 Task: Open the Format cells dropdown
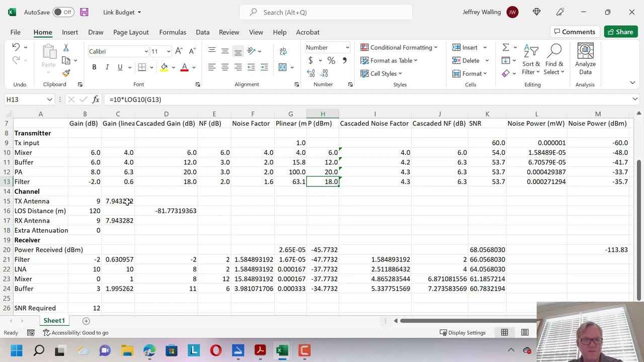469,73
